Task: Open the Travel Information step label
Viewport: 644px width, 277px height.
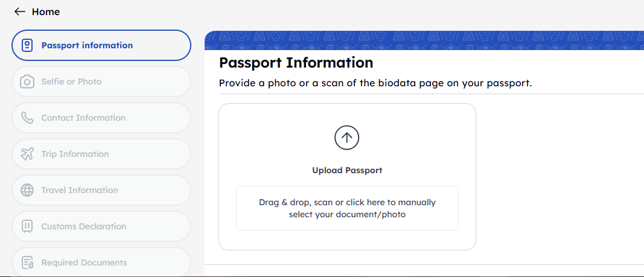Action: coord(80,190)
